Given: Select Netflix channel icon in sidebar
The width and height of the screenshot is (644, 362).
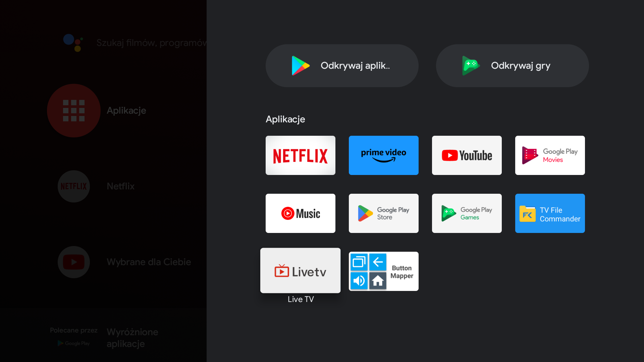Looking at the screenshot, I should (74, 186).
